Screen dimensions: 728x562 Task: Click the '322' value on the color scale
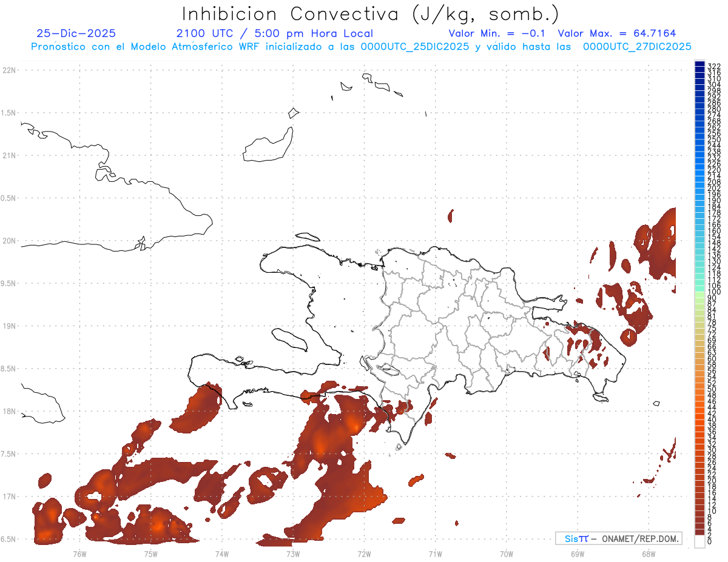click(x=714, y=66)
